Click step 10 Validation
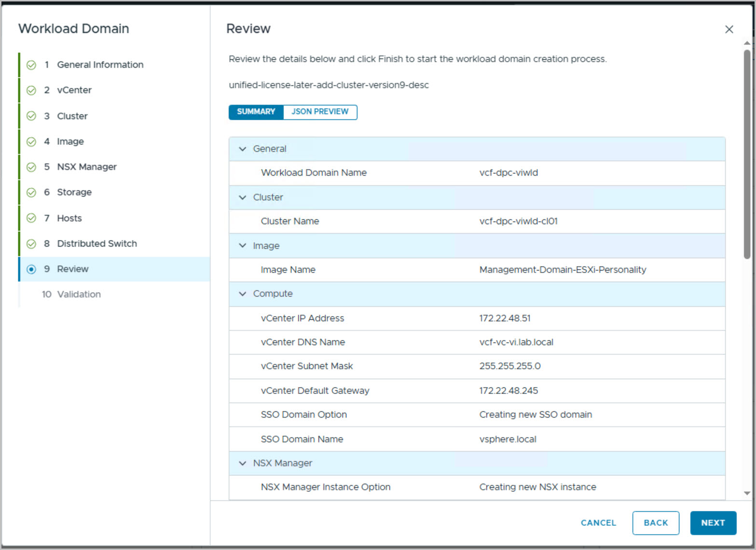This screenshot has height=550, width=756. click(114, 295)
